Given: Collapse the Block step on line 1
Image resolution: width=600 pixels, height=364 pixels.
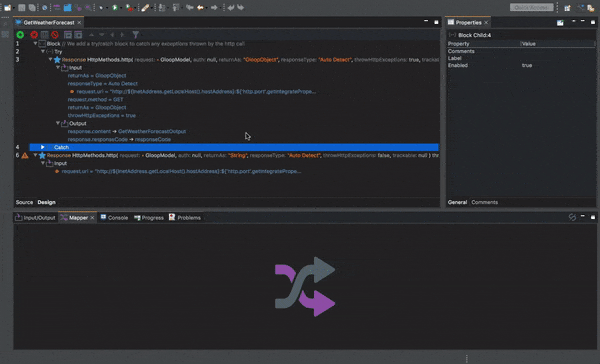Looking at the screenshot, I should (35, 44).
